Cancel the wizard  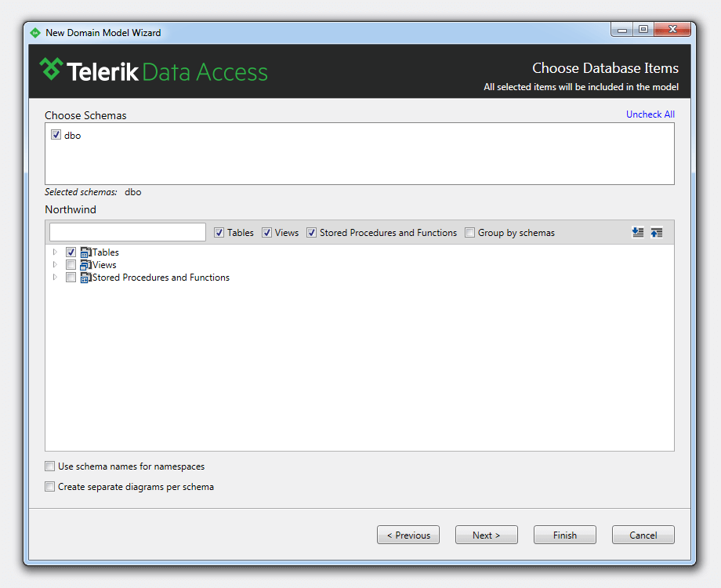pos(643,535)
